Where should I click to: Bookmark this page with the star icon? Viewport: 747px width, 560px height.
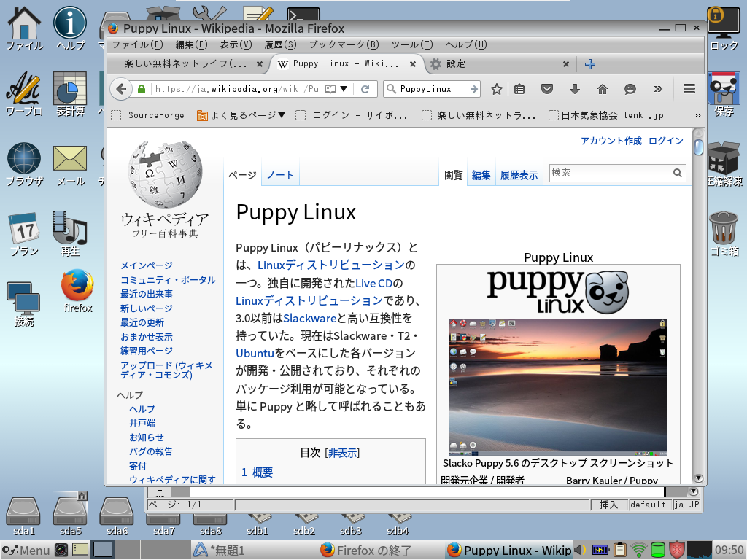coord(497,89)
